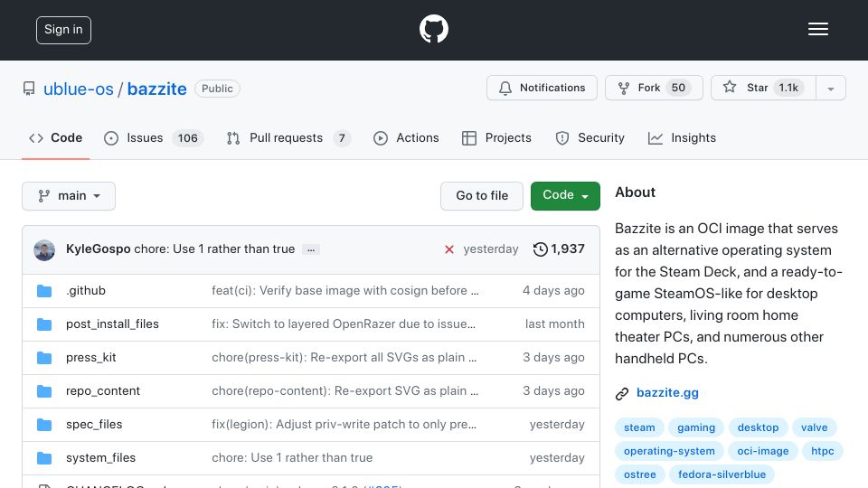This screenshot has height=488, width=868.
Task: Click the Go to file button
Action: coord(482,196)
